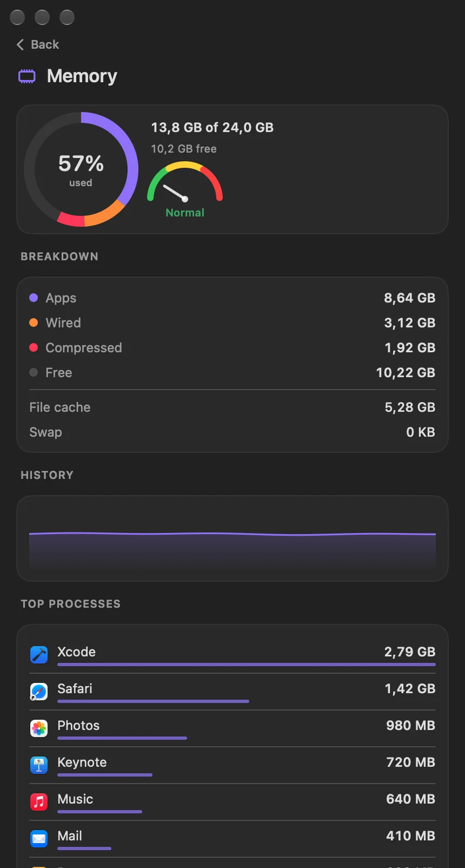The height and width of the screenshot is (868, 465).
Task: Click the 57% used donut chart
Action: click(81, 169)
